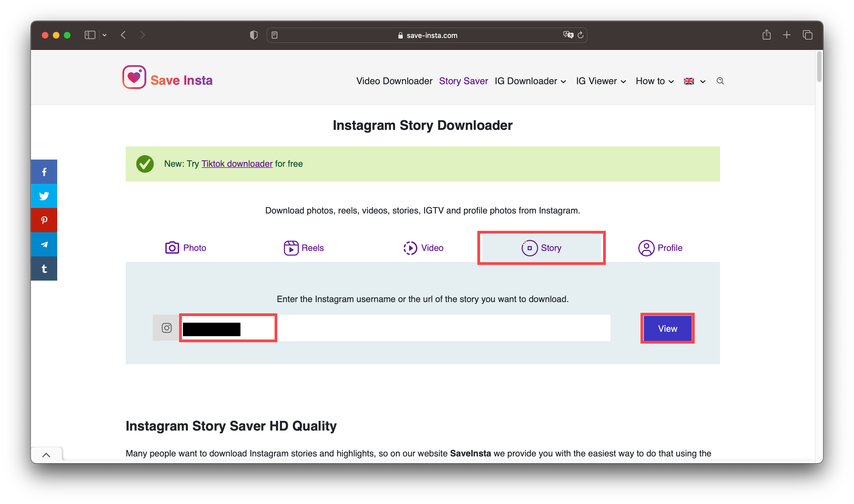Click the Safari page translate icon
This screenshot has width=854, height=504.
click(568, 35)
